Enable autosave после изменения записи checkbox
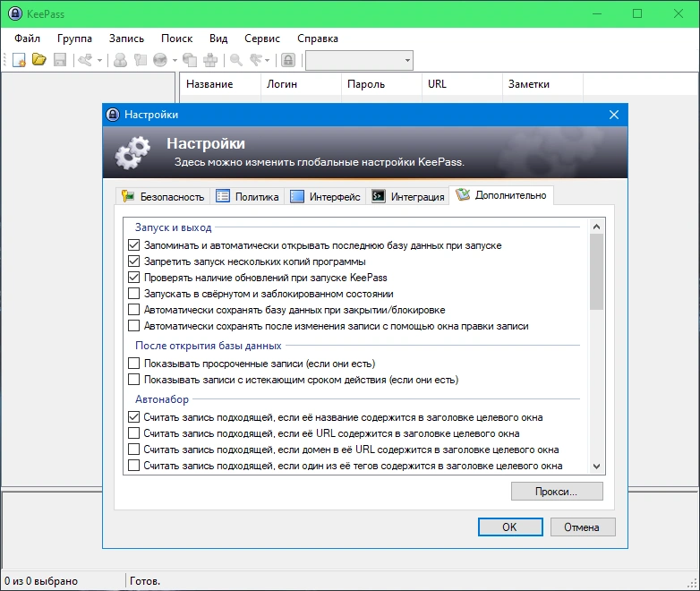700x591 pixels. pyautogui.click(x=133, y=326)
